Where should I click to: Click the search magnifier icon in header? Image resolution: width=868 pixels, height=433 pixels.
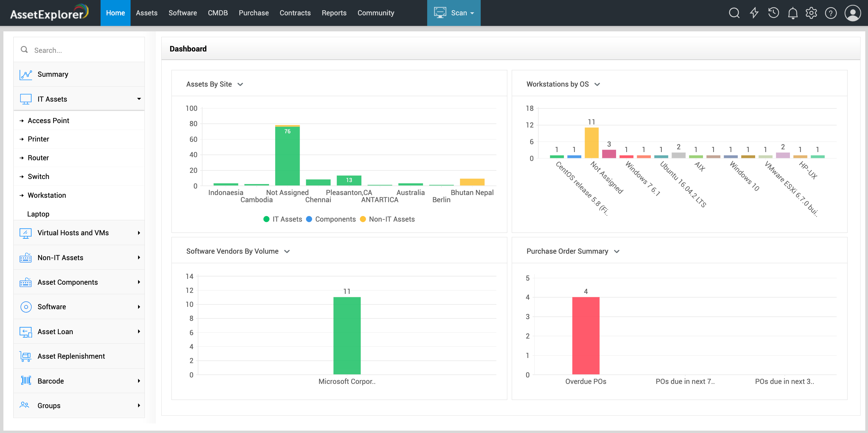(x=734, y=13)
